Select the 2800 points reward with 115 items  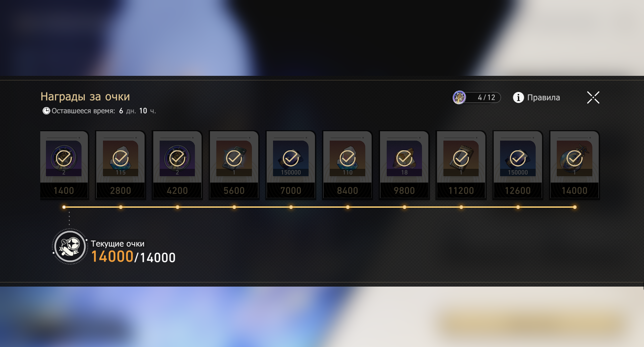[120, 165]
